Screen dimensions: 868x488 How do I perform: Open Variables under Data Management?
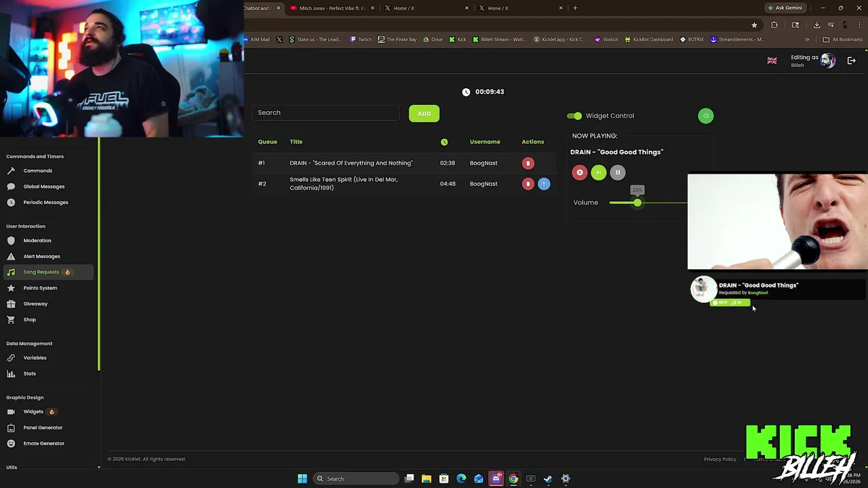tap(35, 358)
